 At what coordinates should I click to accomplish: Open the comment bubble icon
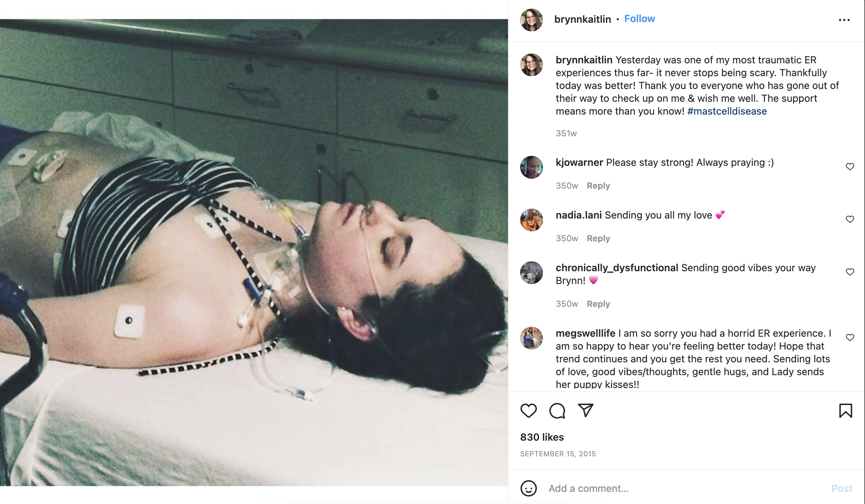[x=557, y=410]
